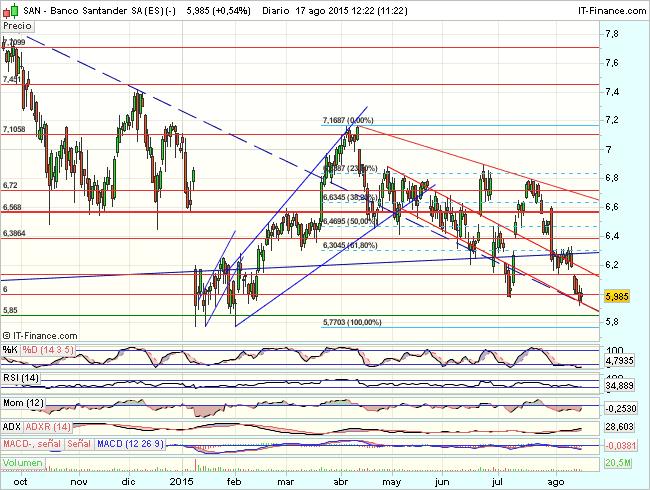Click the IT-Finance.com text at top right
The height and width of the screenshot is (490, 650).
click(612, 11)
